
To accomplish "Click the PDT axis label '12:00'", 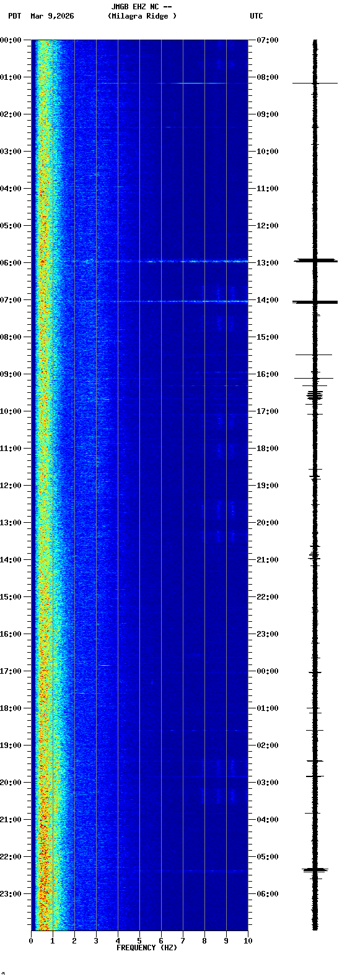I will 11,486.
